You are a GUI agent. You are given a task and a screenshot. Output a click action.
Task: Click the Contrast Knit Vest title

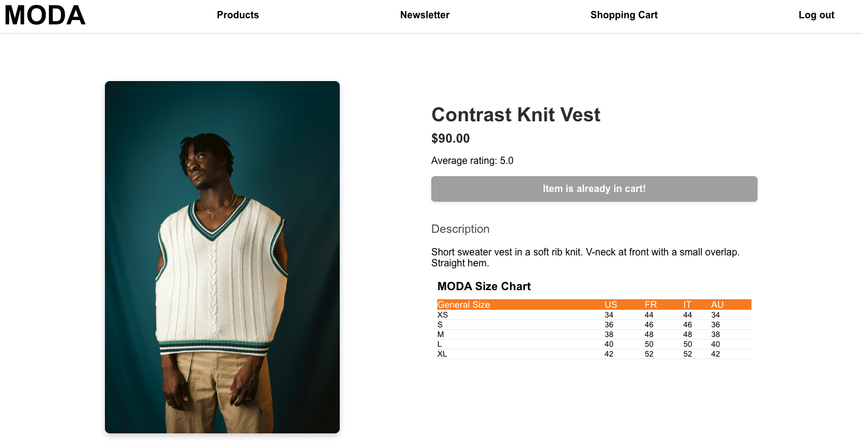tap(515, 115)
